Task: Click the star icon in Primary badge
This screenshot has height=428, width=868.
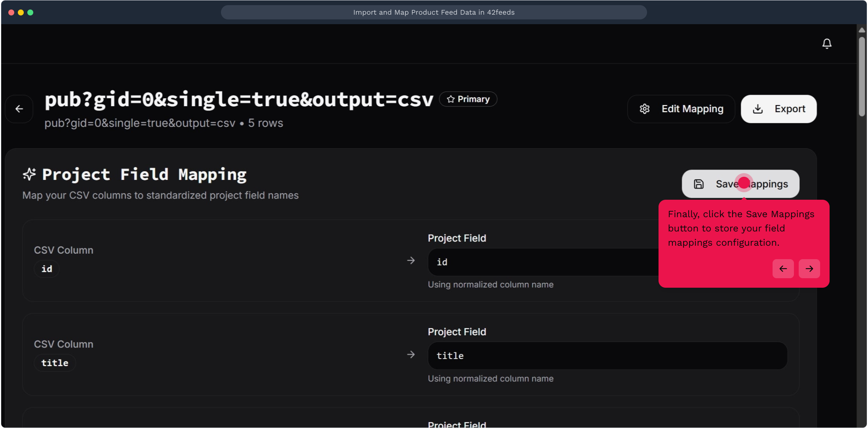Action: [x=451, y=99]
